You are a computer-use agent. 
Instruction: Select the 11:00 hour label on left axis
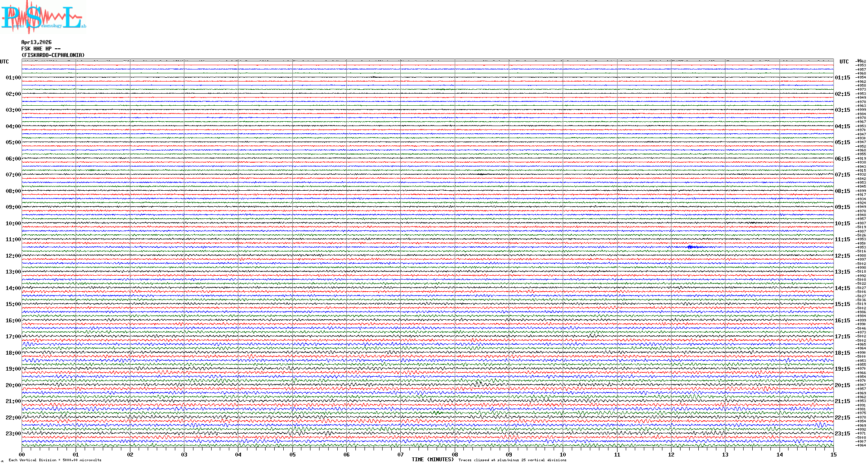pyautogui.click(x=13, y=239)
